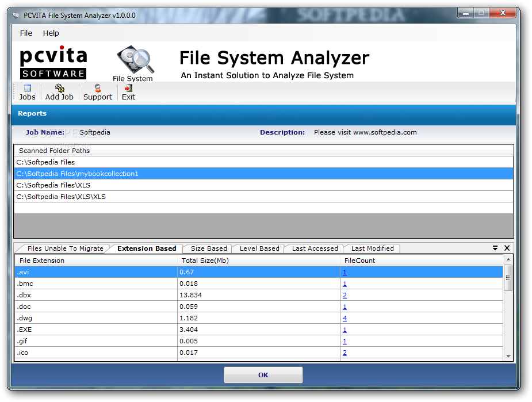Viewport: 532px width, 402px height.
Task: Open Support from the toolbar
Action: point(98,92)
